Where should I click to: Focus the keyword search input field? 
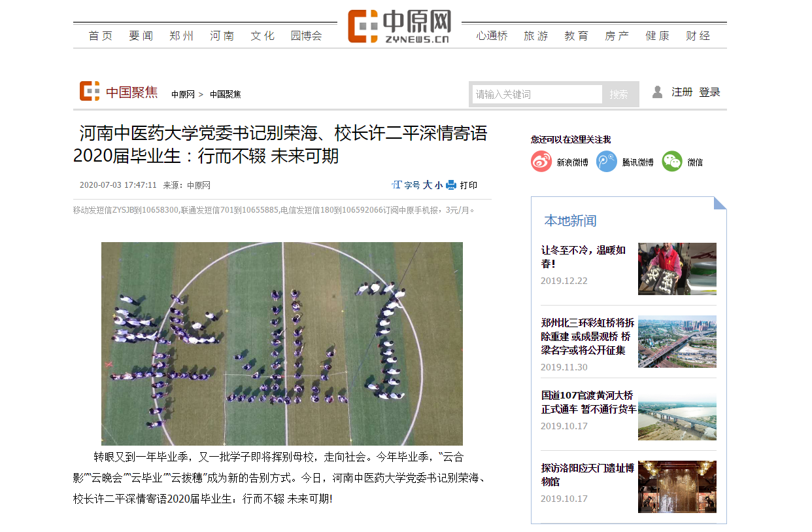click(537, 94)
